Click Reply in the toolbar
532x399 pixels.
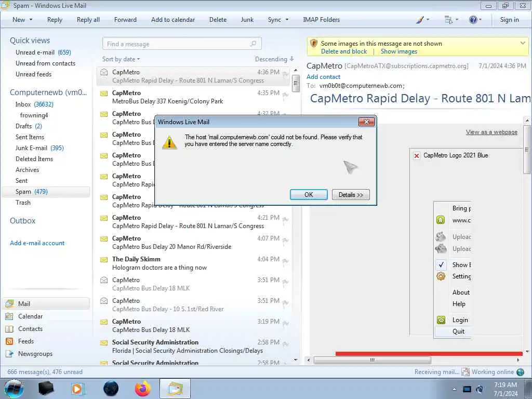55,20
